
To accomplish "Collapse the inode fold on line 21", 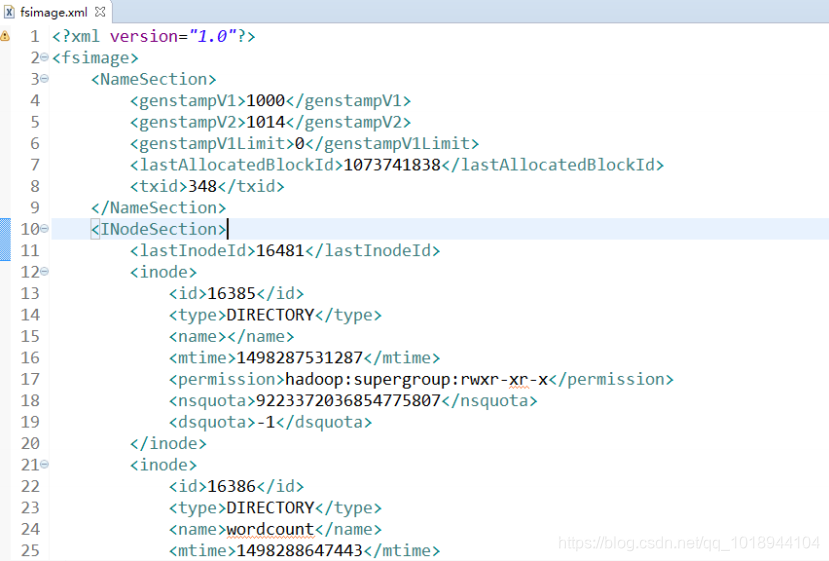I will 44,464.
